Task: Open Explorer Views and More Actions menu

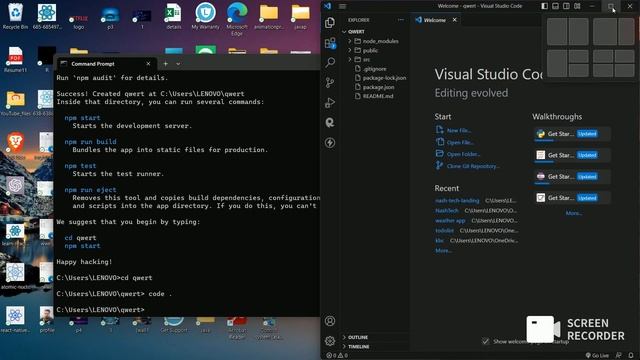Action: tap(401, 20)
